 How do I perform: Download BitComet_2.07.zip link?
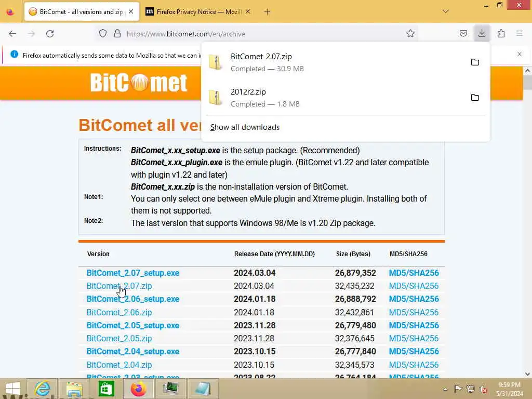[x=119, y=286]
